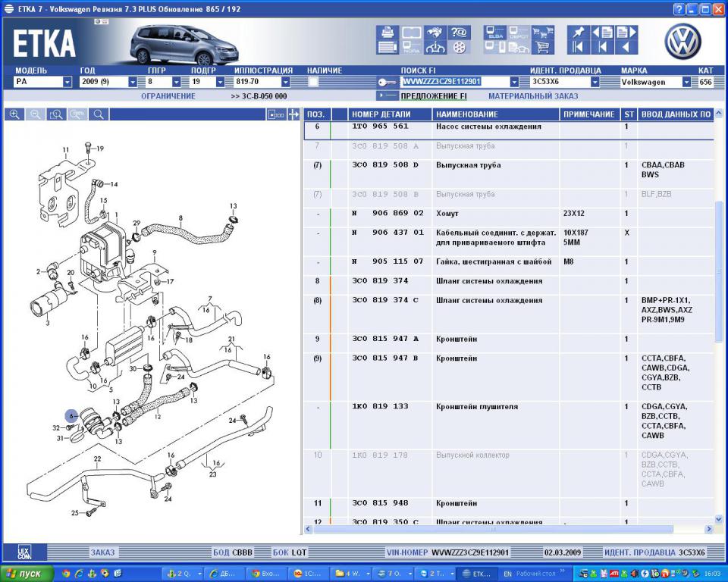The image size is (728, 582).
Task: Switch to the 1C taskbar item
Action: point(309,574)
